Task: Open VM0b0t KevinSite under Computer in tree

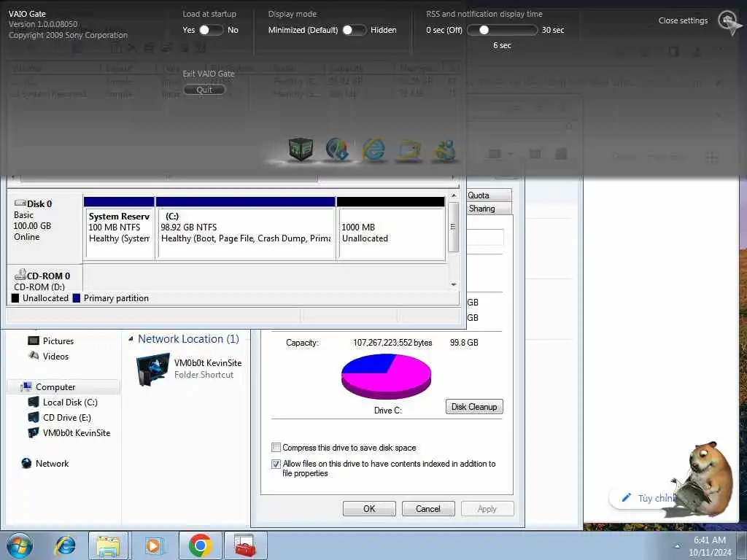Action: click(x=76, y=433)
